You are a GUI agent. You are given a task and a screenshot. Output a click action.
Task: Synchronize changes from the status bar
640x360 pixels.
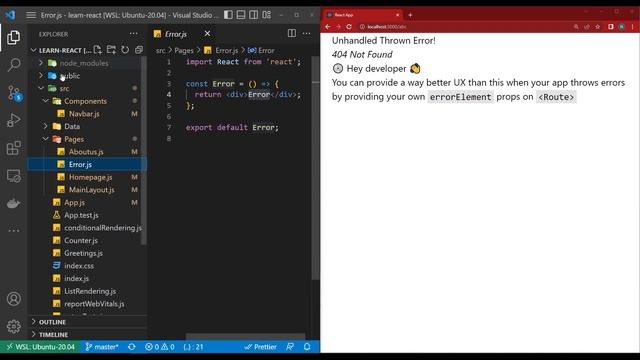click(131, 347)
